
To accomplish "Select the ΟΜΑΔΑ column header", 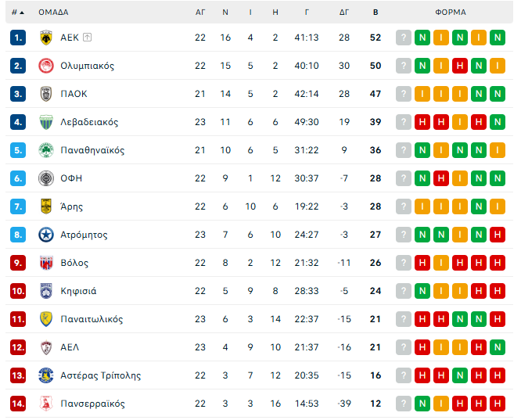I will [53, 13].
